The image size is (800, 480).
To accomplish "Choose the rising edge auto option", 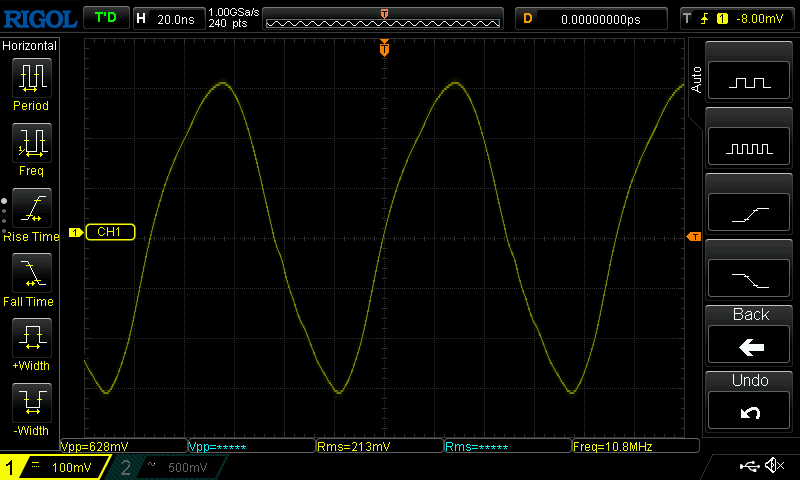I will pyautogui.click(x=749, y=212).
